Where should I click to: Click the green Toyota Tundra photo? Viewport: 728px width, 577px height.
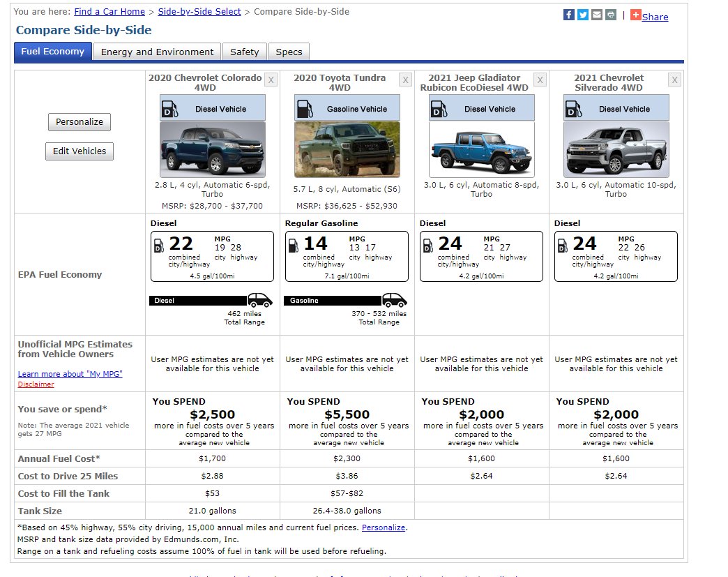(x=347, y=149)
